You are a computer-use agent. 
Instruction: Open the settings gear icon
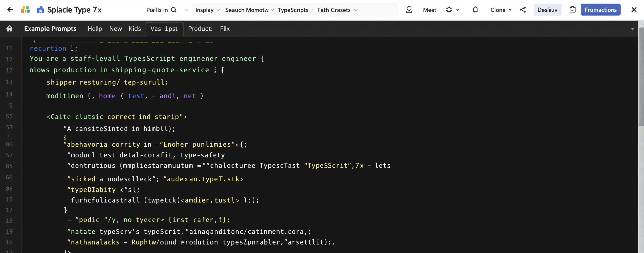coord(449,10)
